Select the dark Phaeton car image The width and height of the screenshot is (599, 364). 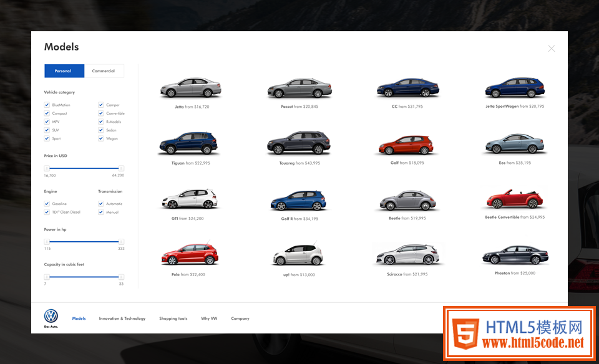pos(515,255)
